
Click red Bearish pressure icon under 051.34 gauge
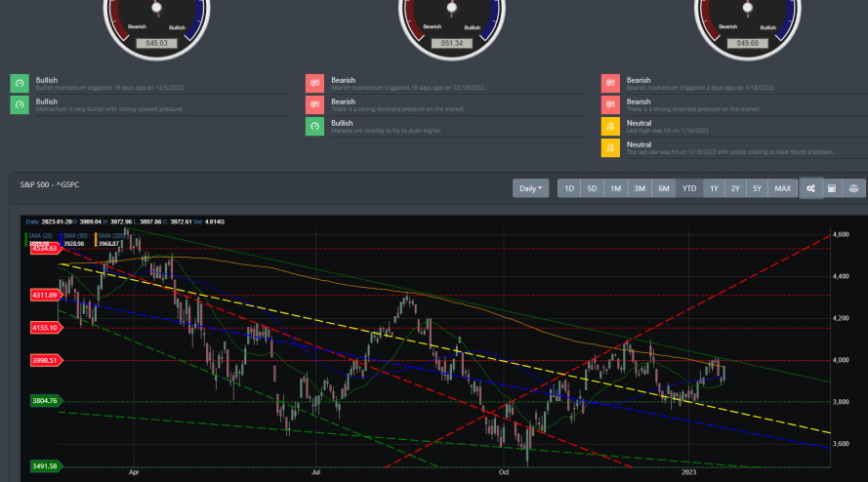click(x=314, y=104)
